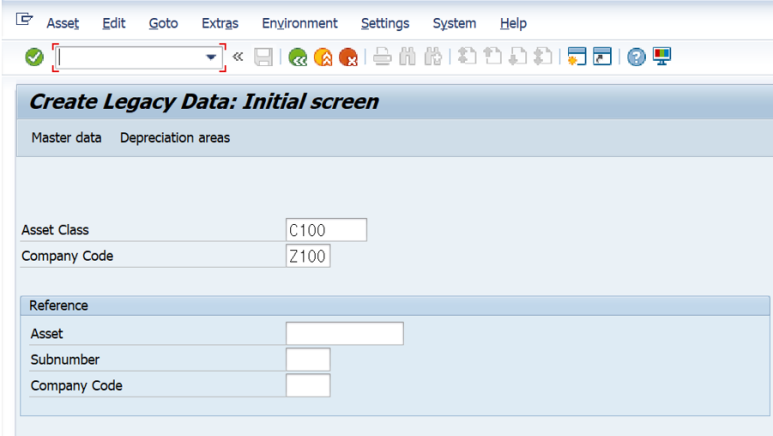The width and height of the screenshot is (773, 436).
Task: Click the Last Page icon
Action: coord(543,56)
